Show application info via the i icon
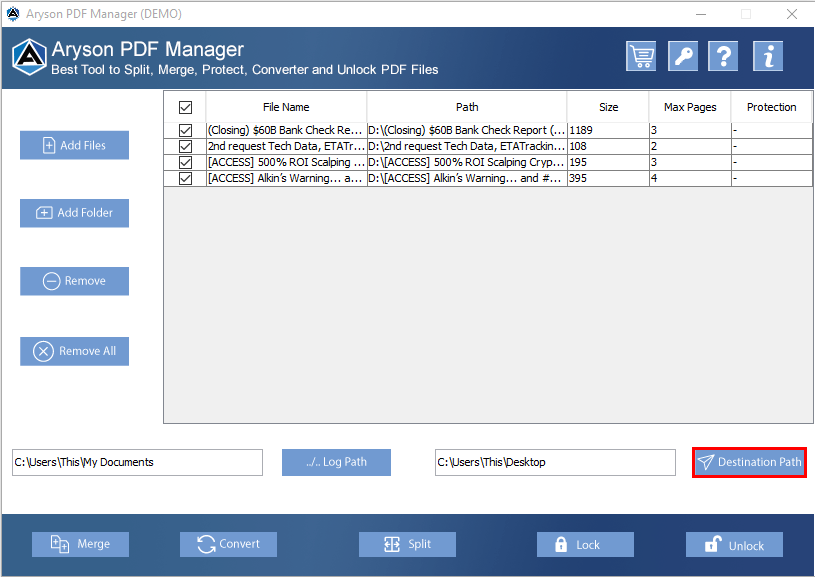 pyautogui.click(x=768, y=56)
